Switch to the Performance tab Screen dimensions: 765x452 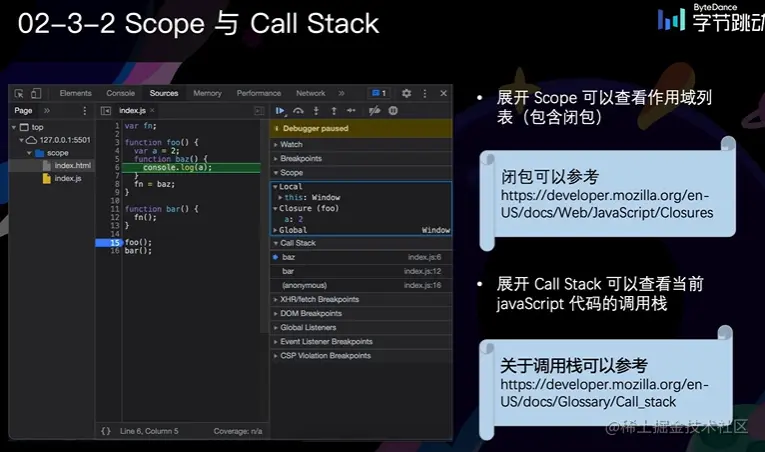pos(259,93)
